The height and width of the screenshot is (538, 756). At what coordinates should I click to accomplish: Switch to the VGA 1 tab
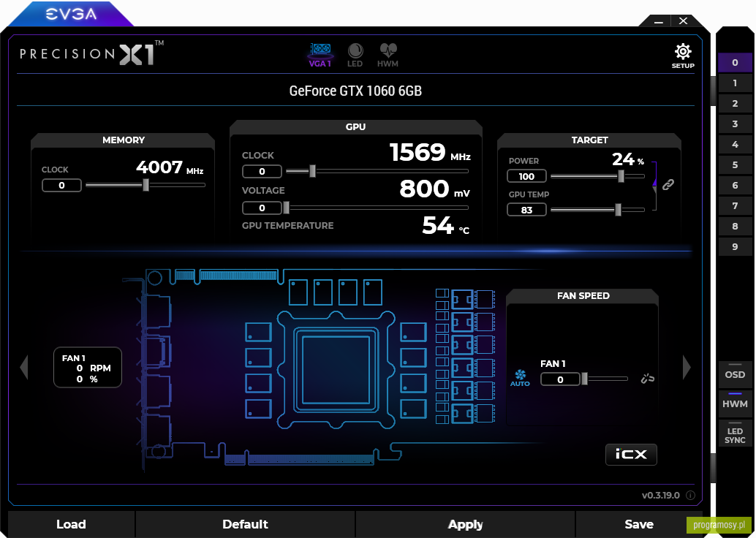tap(320, 56)
